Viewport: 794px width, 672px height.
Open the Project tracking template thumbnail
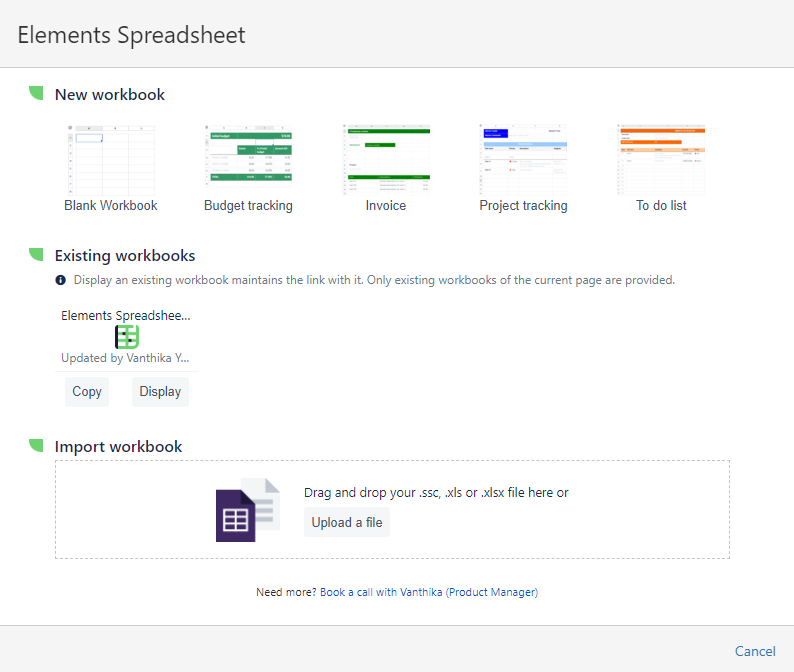pos(523,159)
